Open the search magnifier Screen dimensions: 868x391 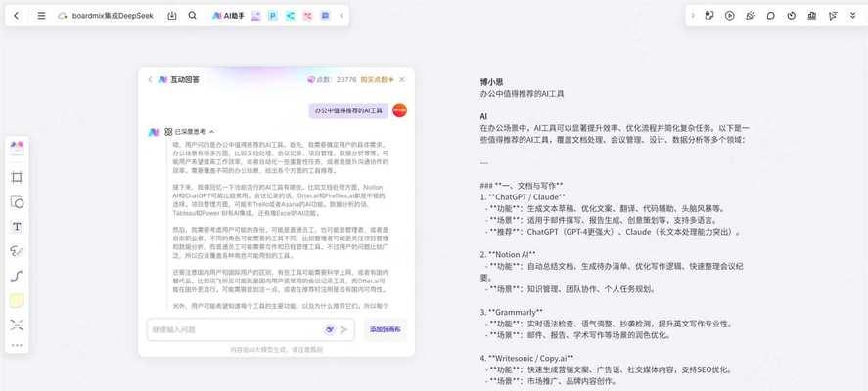point(192,16)
